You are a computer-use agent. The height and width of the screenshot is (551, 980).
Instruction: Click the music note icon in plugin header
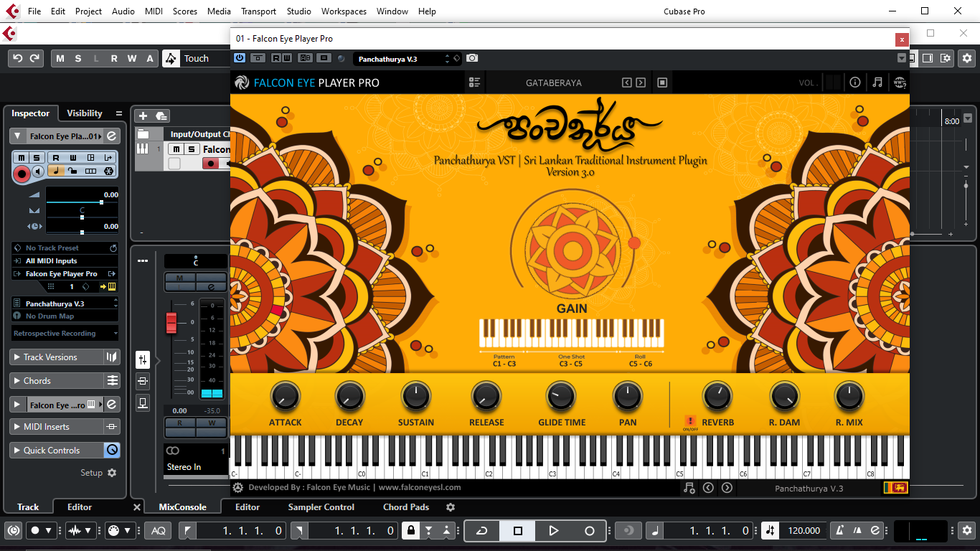(877, 83)
